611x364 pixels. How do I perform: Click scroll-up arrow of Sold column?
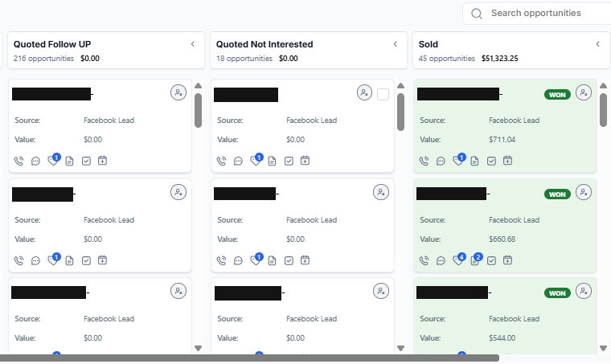point(603,86)
